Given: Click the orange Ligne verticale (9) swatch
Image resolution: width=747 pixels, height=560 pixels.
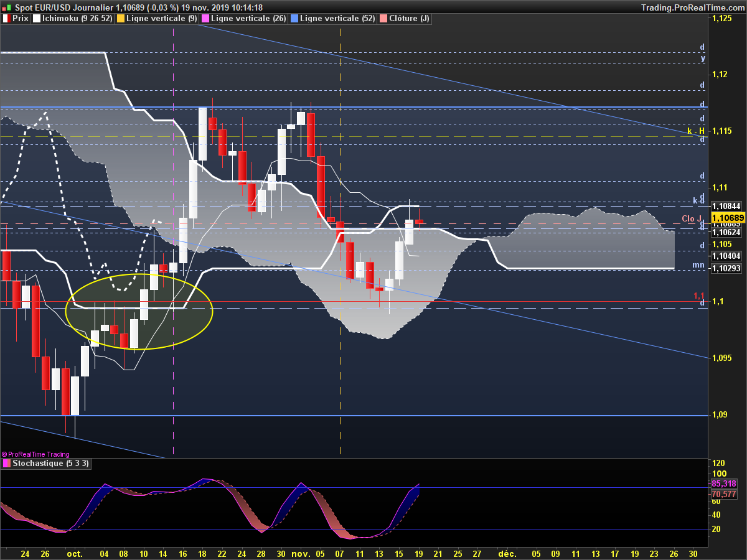Looking at the screenshot, I should [x=121, y=19].
